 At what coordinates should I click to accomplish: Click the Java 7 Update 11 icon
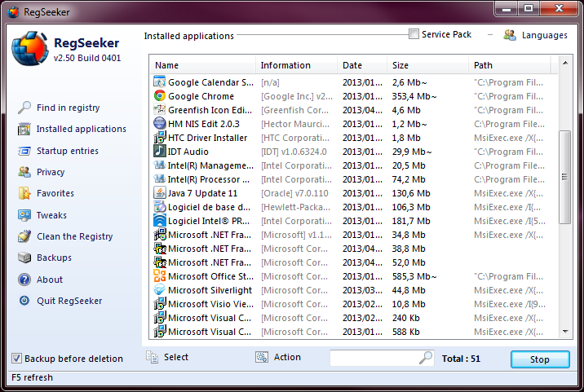coord(159,193)
